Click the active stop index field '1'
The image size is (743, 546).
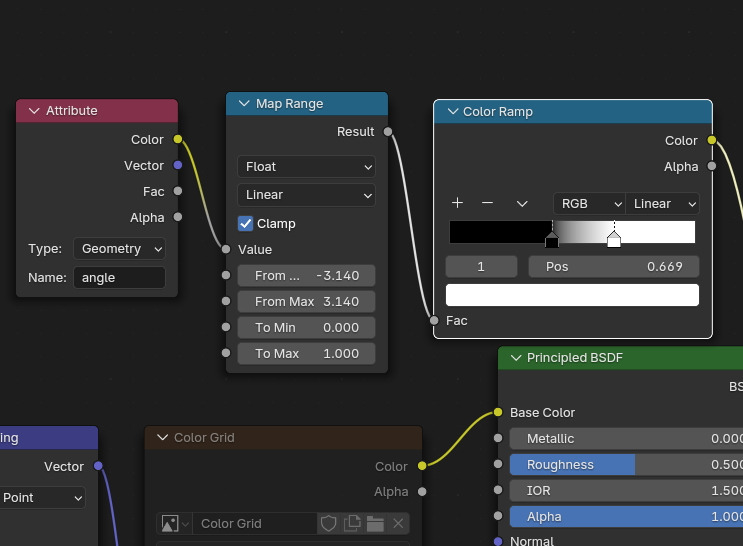(481, 267)
